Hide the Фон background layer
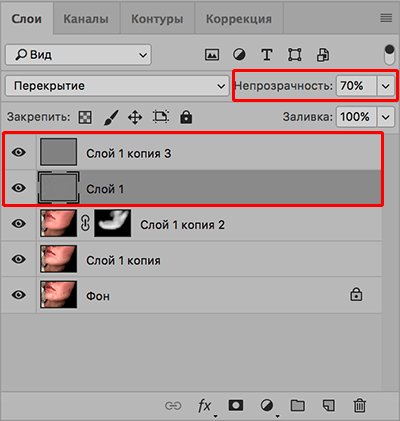The height and width of the screenshot is (421, 400). click(x=19, y=295)
